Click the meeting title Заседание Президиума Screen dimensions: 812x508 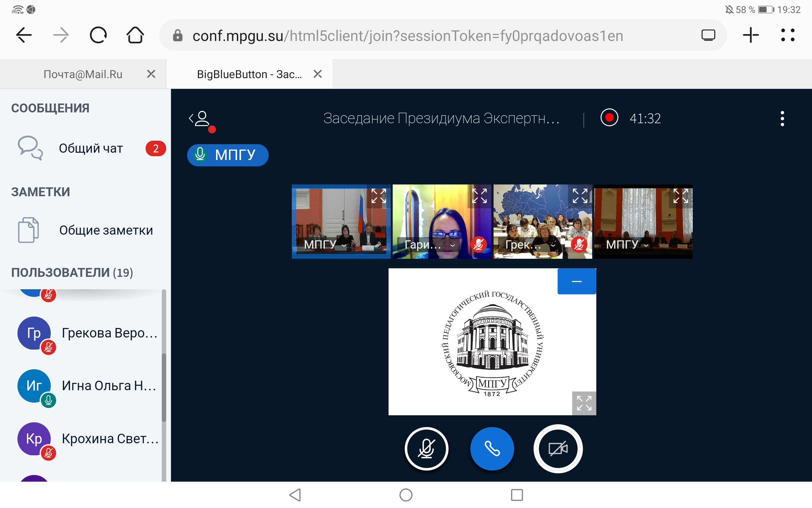click(441, 118)
